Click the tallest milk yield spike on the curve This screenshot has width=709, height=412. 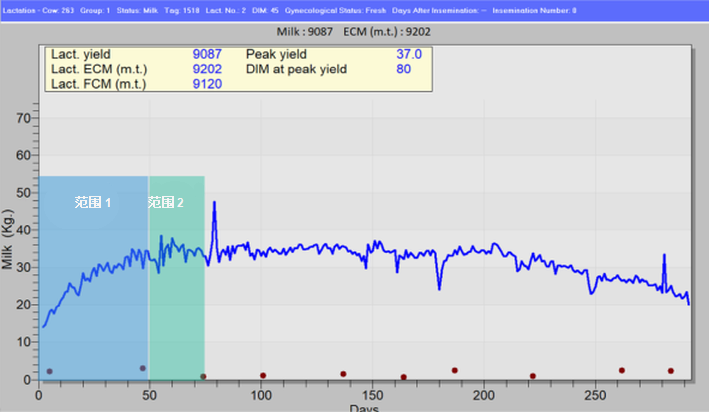point(214,204)
